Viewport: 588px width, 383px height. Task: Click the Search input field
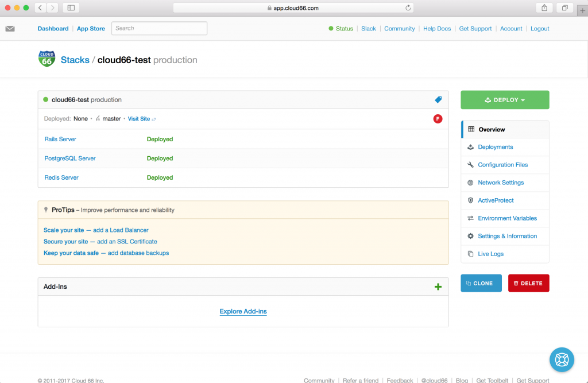tap(160, 28)
